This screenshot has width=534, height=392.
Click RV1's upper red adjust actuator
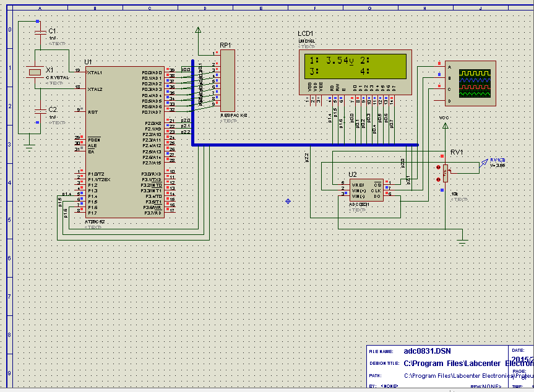[x=438, y=168]
